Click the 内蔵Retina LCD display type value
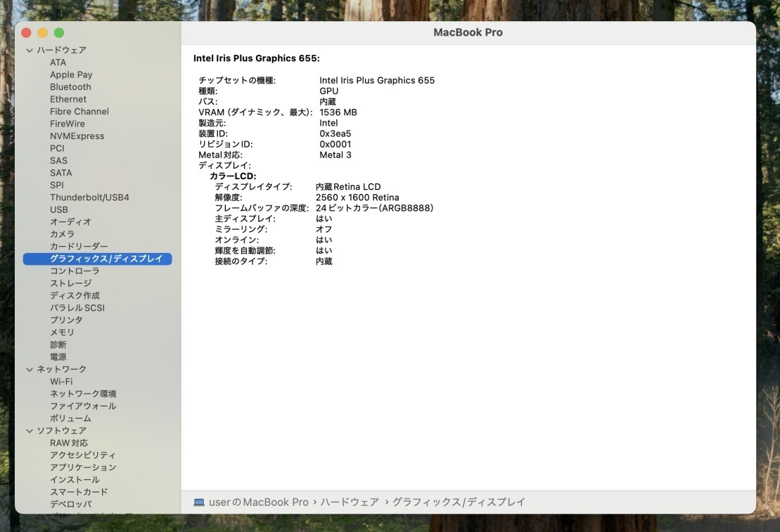780x532 pixels. [348, 187]
